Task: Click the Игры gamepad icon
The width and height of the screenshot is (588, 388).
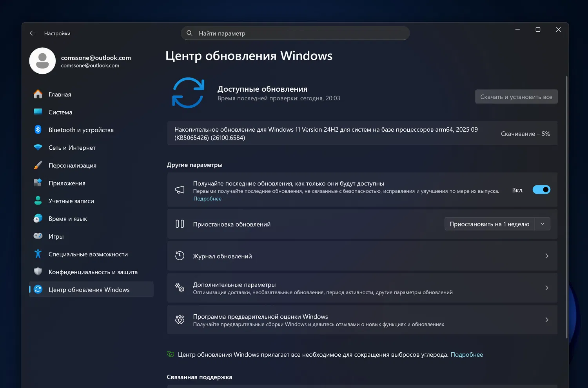Action: 38,236
